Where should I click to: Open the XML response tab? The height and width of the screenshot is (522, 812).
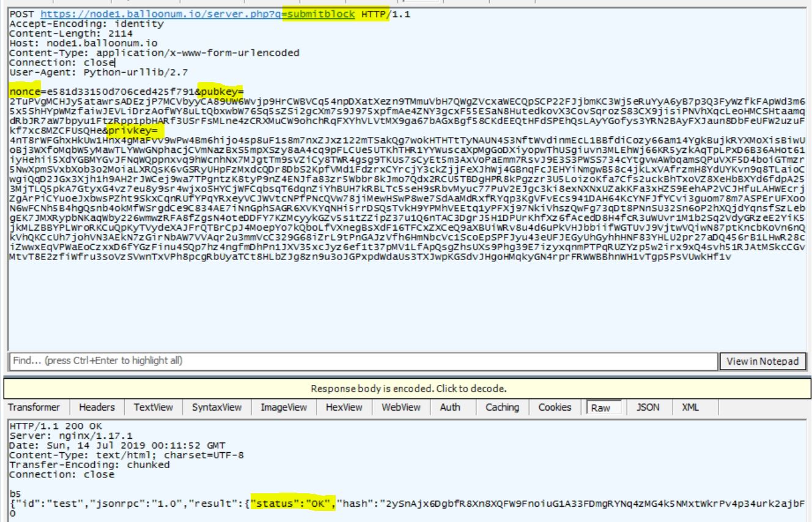pyautogui.click(x=689, y=407)
